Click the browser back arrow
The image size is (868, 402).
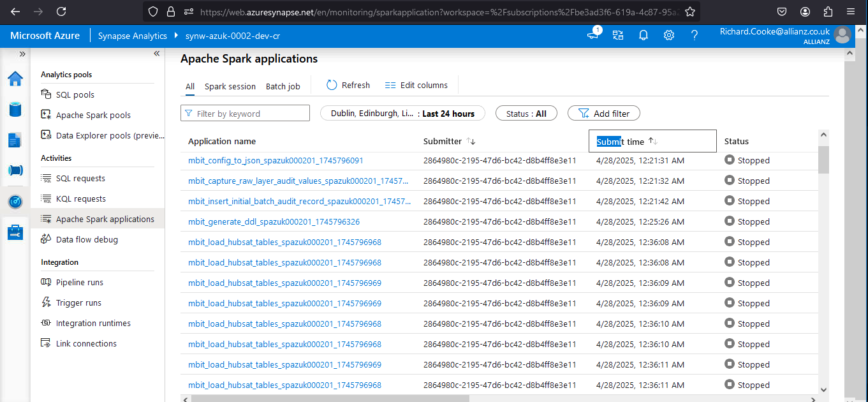[15, 11]
